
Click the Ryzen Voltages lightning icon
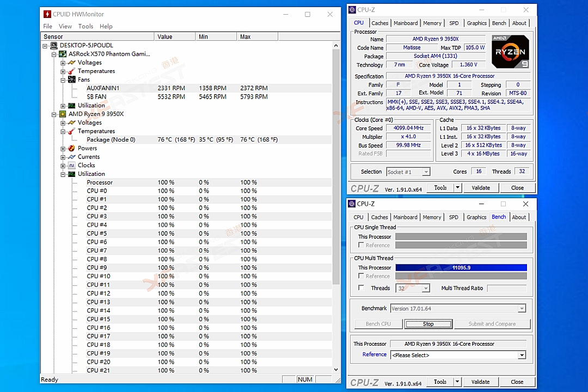coord(72,122)
